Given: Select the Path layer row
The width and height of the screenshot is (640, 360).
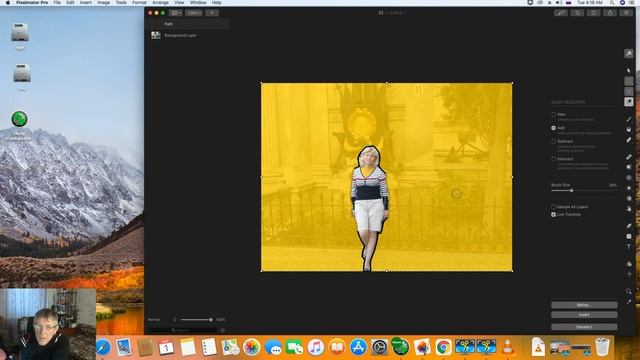Looking at the screenshot, I should tap(187, 24).
